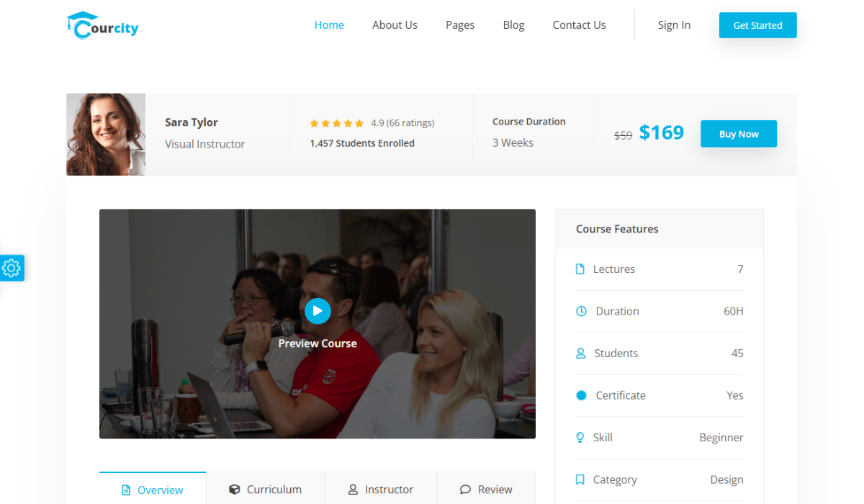Click the Get Started button
Screen dimensions: 864x504
(x=757, y=25)
